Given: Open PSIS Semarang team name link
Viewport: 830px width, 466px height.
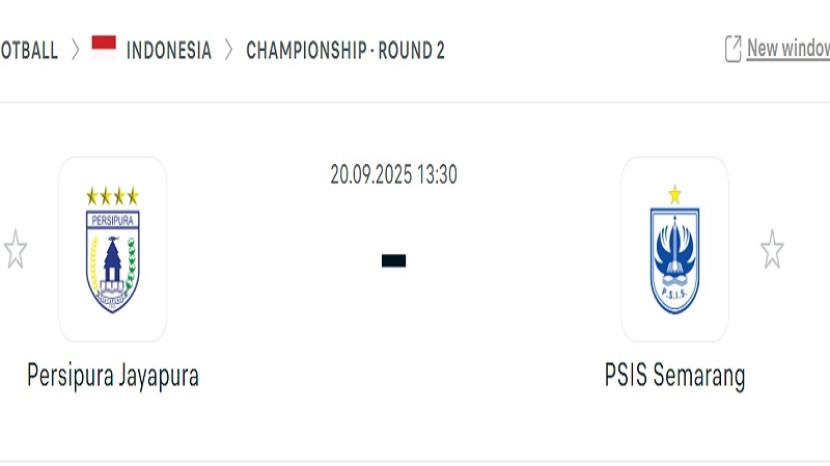Looking at the screenshot, I should pos(675,376).
